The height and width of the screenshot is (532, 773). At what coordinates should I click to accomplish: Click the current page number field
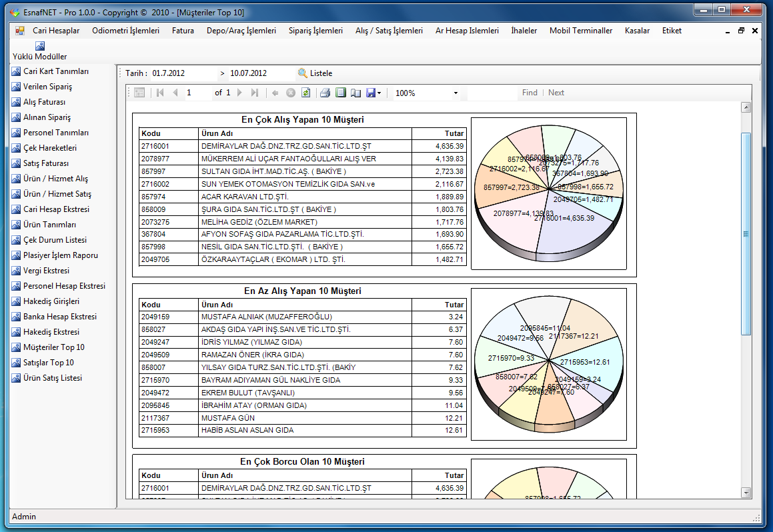click(197, 93)
